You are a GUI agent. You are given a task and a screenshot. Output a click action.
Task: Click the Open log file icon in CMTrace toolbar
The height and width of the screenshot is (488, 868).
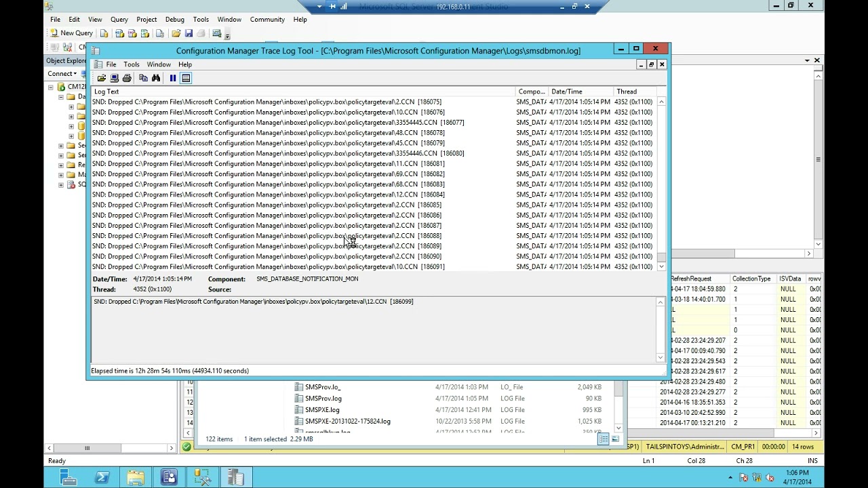click(x=102, y=78)
